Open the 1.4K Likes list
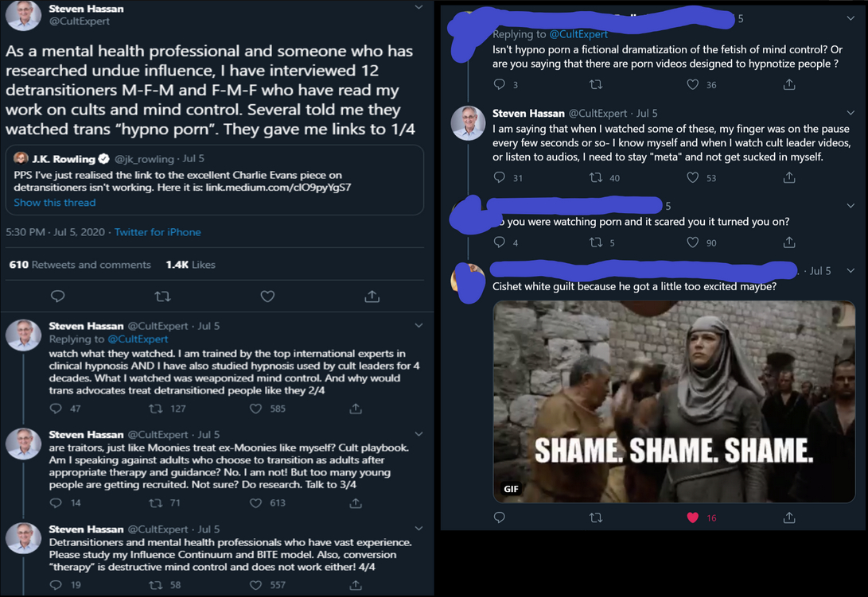Image resolution: width=868 pixels, height=597 pixels. point(190,265)
